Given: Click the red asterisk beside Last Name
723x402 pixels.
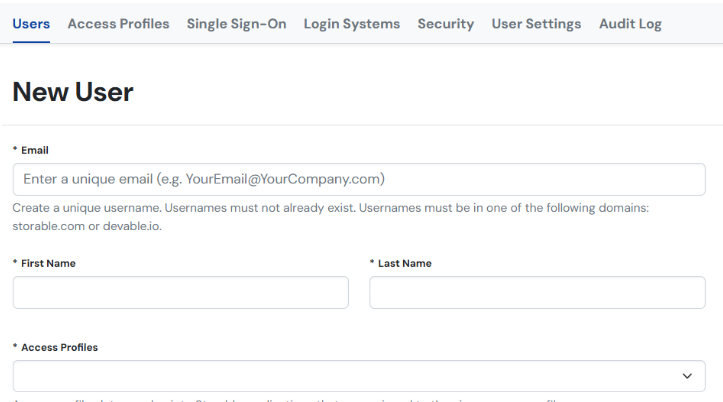Looking at the screenshot, I should point(372,263).
